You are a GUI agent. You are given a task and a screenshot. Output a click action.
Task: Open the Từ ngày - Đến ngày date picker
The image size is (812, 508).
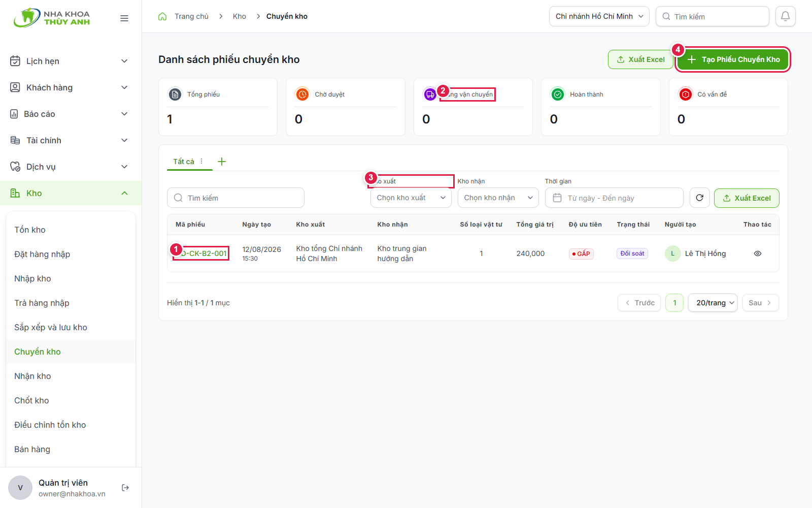(614, 198)
